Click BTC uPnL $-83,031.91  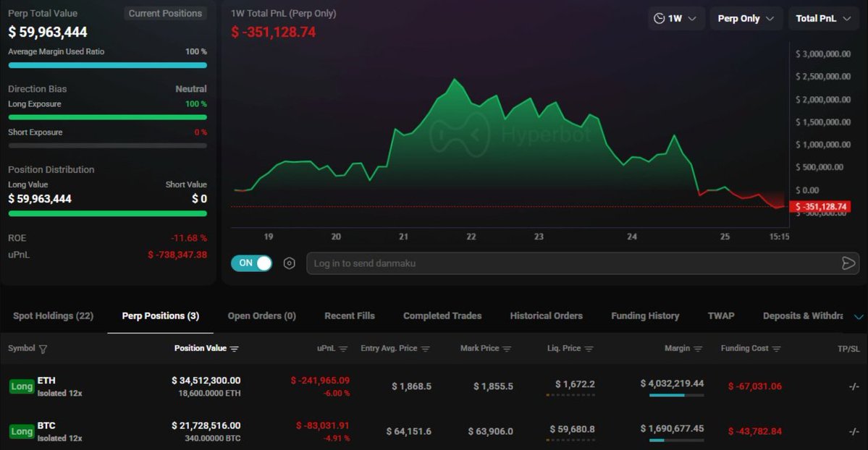323,425
